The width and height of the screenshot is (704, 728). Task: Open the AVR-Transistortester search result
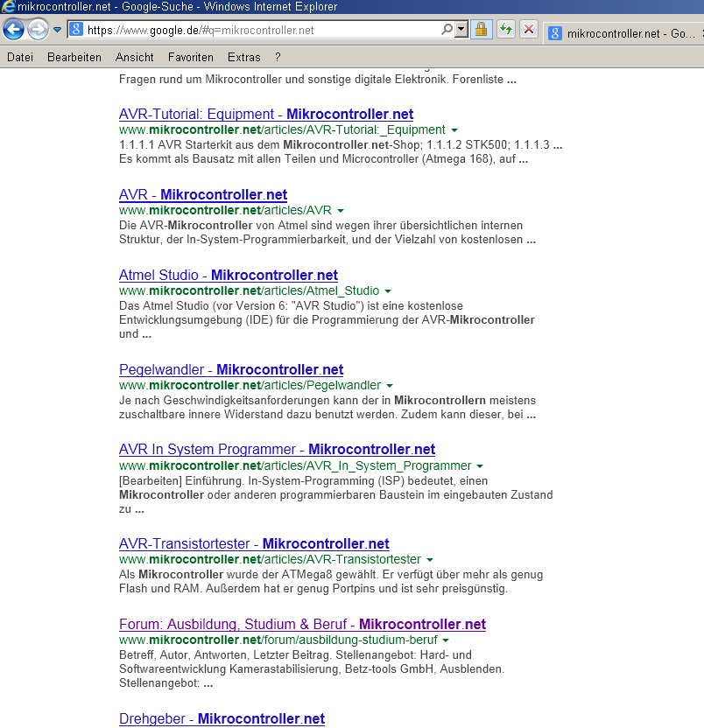[254, 543]
